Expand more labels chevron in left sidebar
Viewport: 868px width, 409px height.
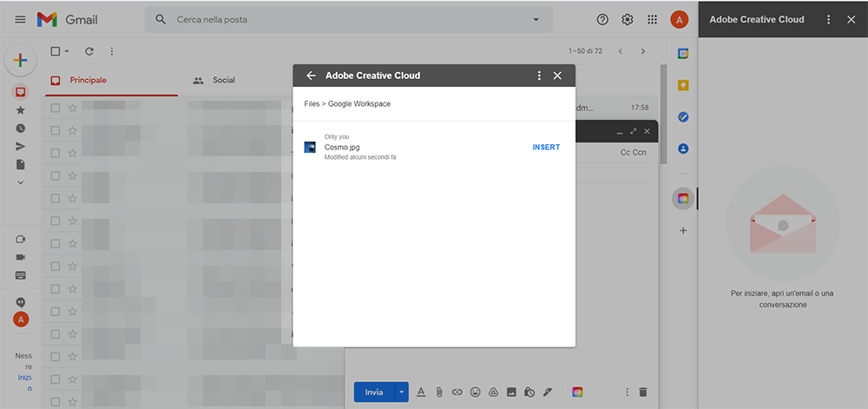[x=21, y=182]
